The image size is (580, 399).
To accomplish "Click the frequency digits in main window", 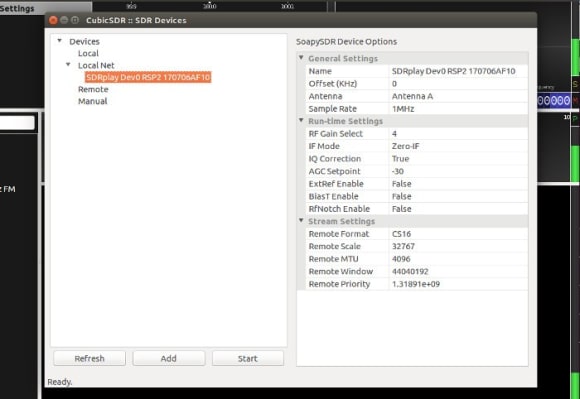I will click(553, 101).
